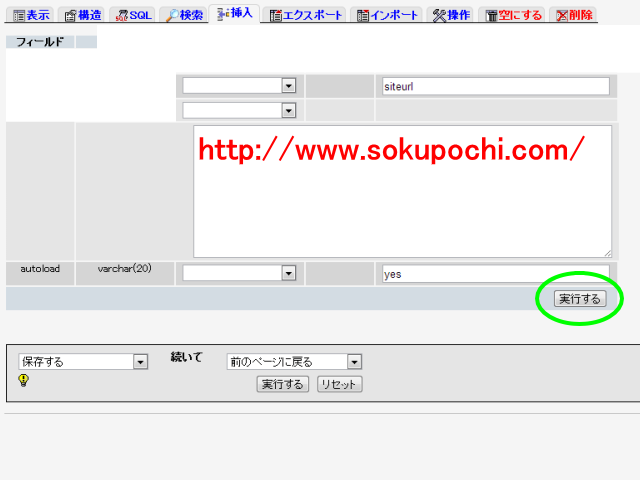Viewport: 640px width, 480px height.
Task: Click the yellow lightbulb hint icon
Action: (24, 380)
